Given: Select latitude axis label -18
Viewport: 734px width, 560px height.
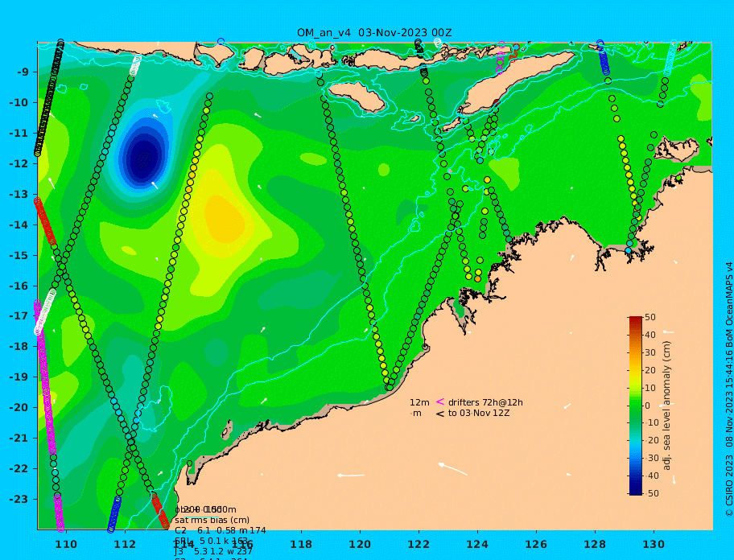Looking at the screenshot, I should (19, 346).
